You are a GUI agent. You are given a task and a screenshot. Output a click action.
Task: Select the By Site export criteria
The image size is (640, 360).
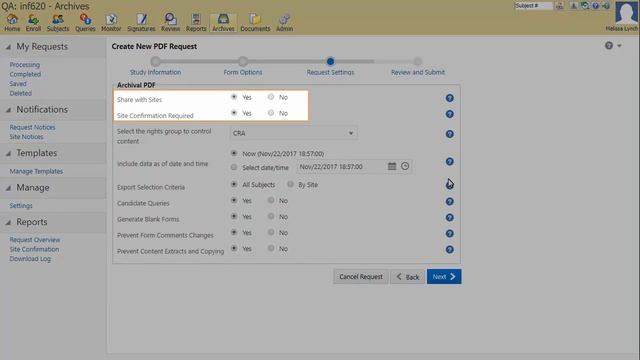point(290,184)
